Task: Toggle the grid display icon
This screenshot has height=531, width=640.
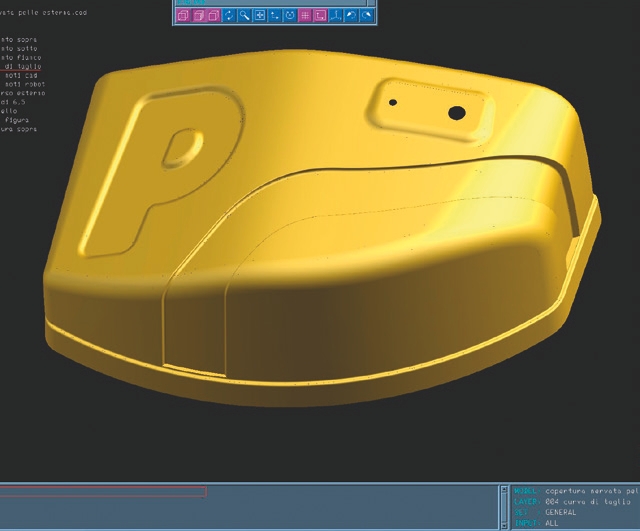Action: [305, 16]
